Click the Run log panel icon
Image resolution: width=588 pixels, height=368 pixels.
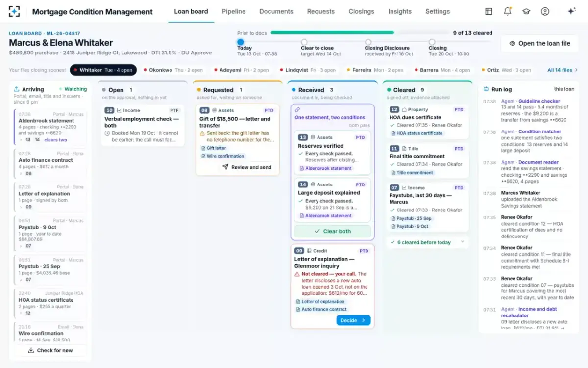[486, 89]
